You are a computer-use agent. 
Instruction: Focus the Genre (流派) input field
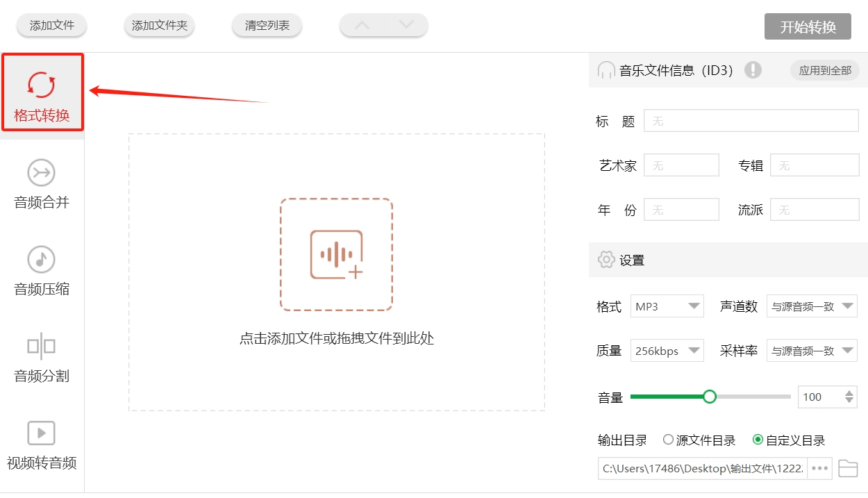click(x=815, y=210)
